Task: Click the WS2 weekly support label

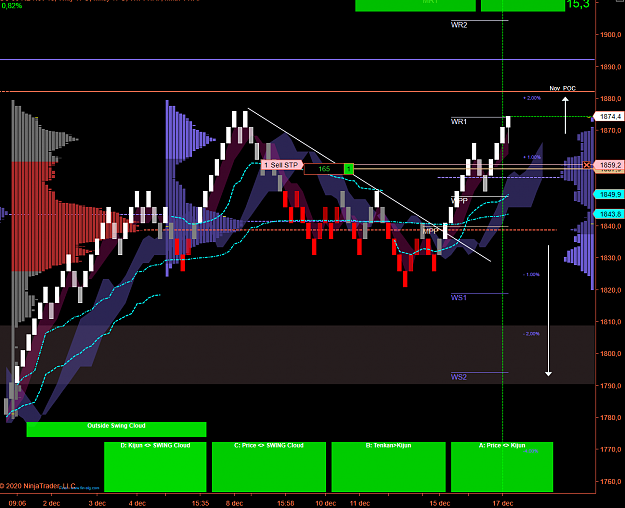Action: 459,377
